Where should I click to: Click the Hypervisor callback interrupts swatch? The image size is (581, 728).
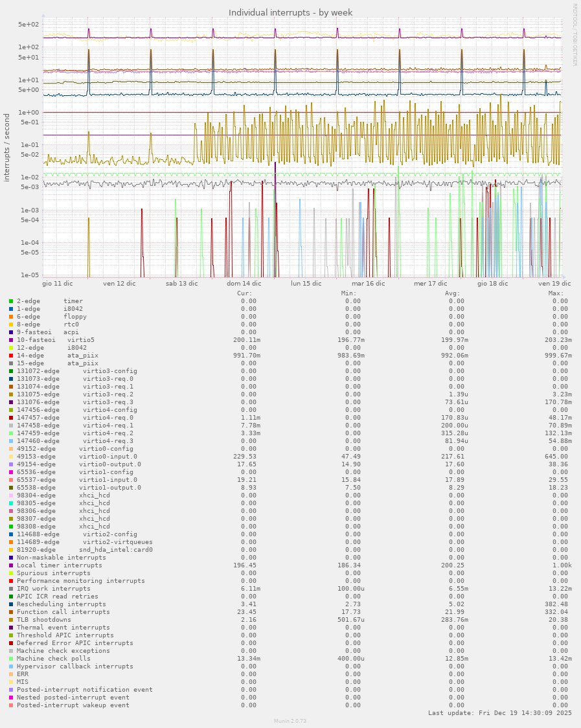click(11, 666)
